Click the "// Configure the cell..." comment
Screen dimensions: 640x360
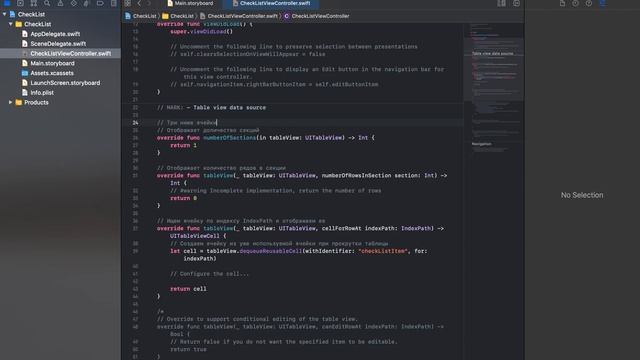[209, 274]
